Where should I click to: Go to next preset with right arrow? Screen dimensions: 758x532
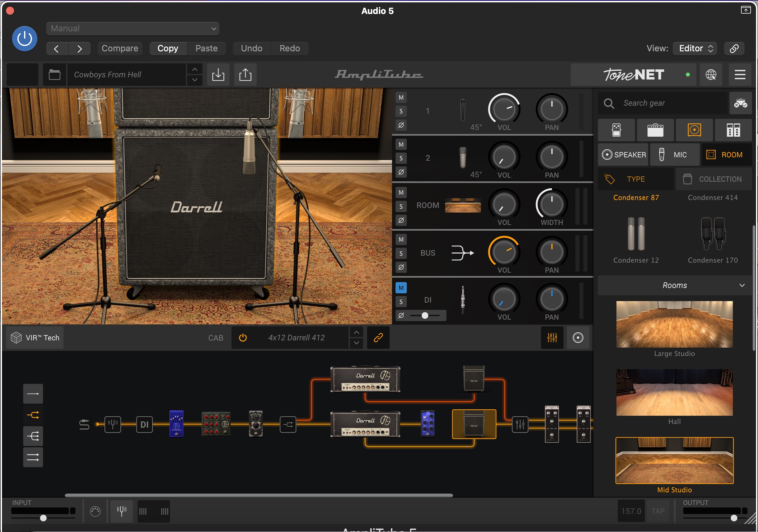pyautogui.click(x=79, y=49)
